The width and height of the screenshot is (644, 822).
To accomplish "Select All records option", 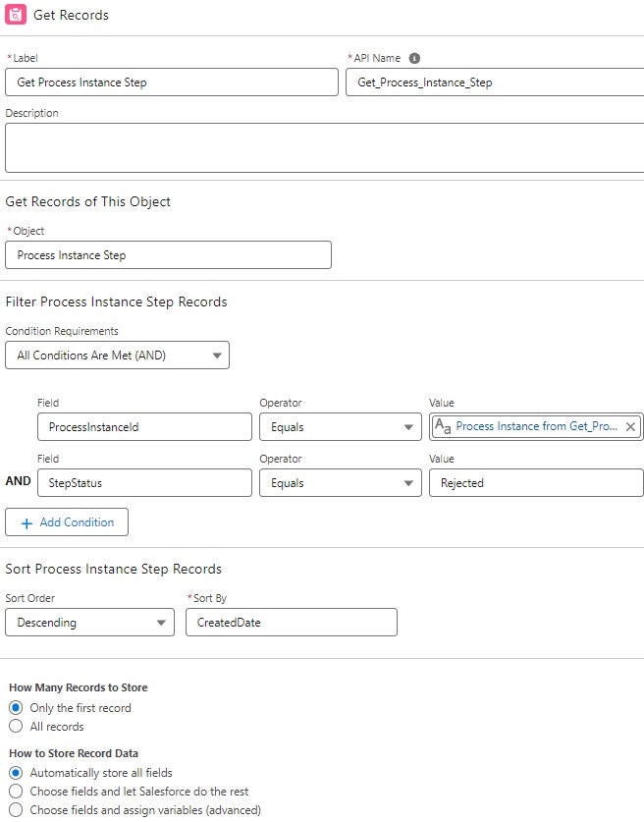I will click(16, 726).
